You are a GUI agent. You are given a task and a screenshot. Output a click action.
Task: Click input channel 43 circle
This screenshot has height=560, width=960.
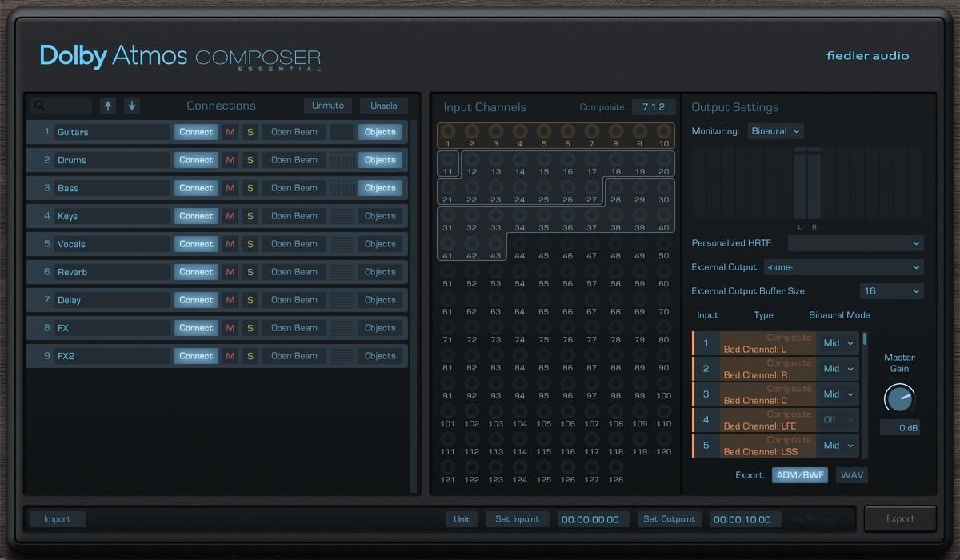click(x=496, y=244)
